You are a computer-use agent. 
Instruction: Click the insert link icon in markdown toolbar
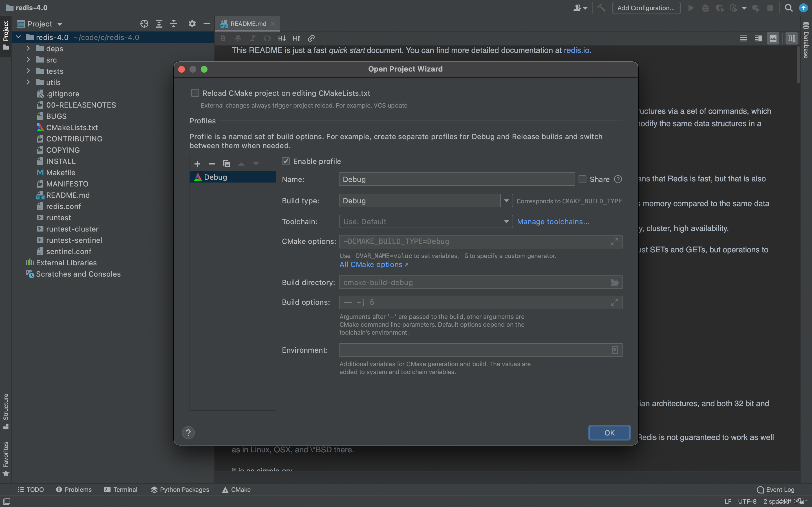coord(311,38)
